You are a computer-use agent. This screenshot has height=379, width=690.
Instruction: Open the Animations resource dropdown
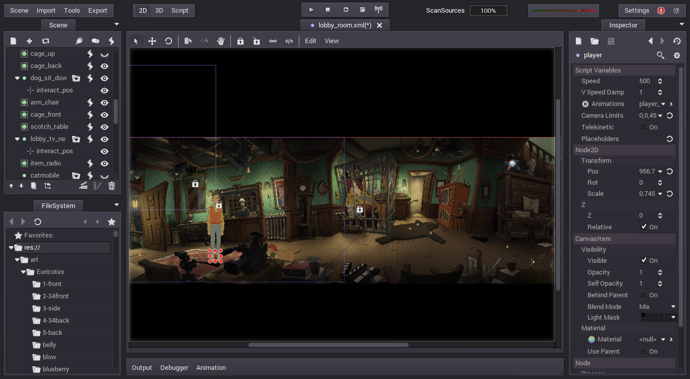point(663,104)
